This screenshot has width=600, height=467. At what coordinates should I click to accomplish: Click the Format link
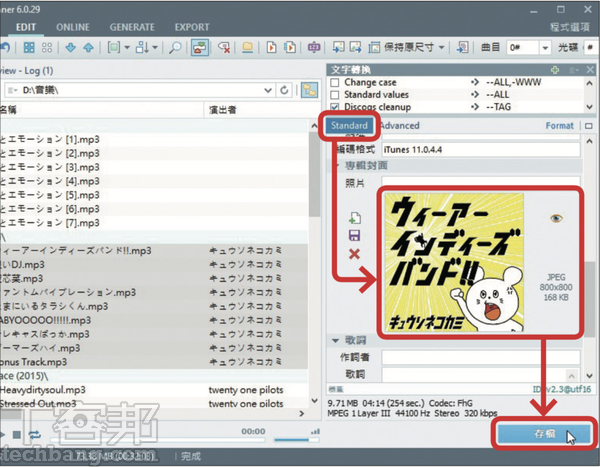[559, 126]
